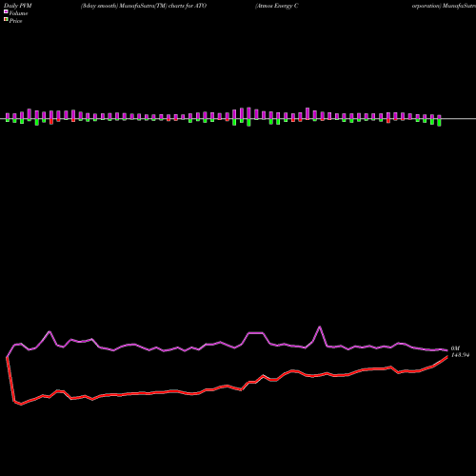Select the 'Volume' legend label

point(18,13)
